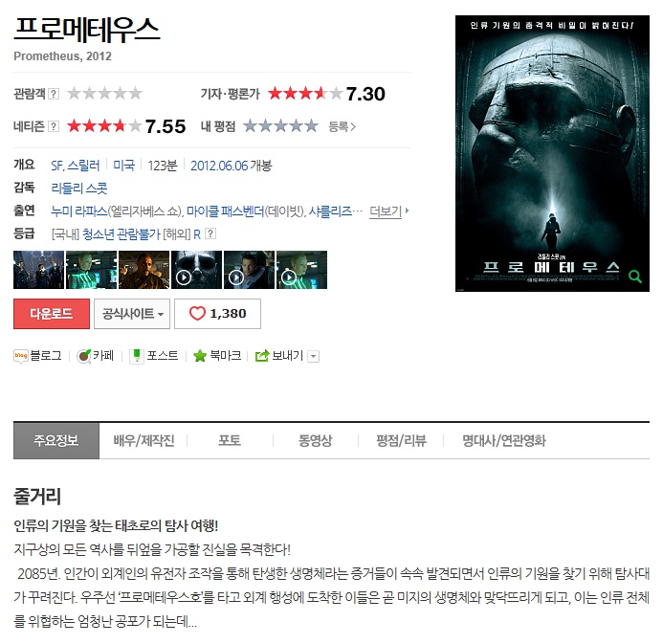Open the first movie still thumbnail
Viewport: 663px width, 644px height.
pyautogui.click(x=39, y=270)
